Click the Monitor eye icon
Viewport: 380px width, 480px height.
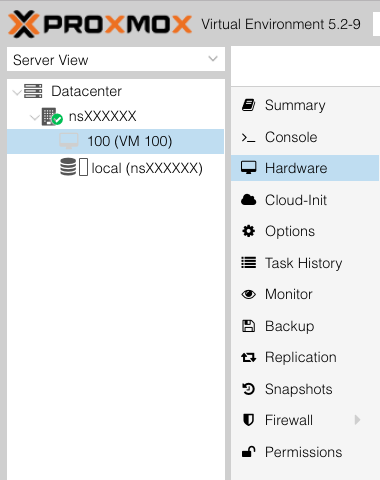[x=249, y=294]
